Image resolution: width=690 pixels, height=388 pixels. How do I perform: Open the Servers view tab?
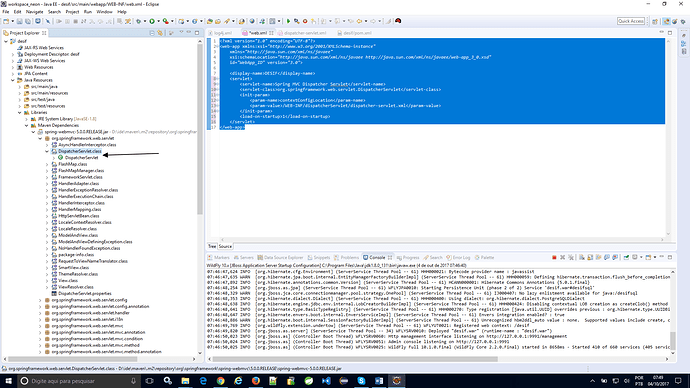pyautogui.click(x=244, y=257)
